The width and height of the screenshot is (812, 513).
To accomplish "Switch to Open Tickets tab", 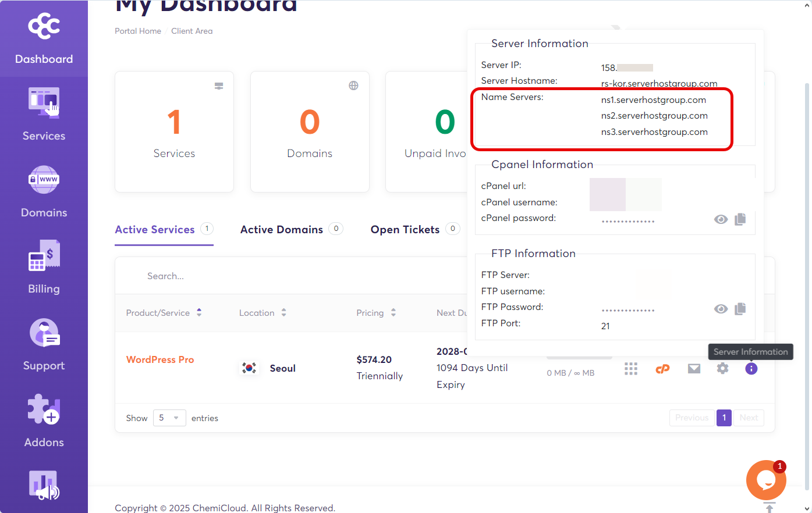I will click(416, 230).
